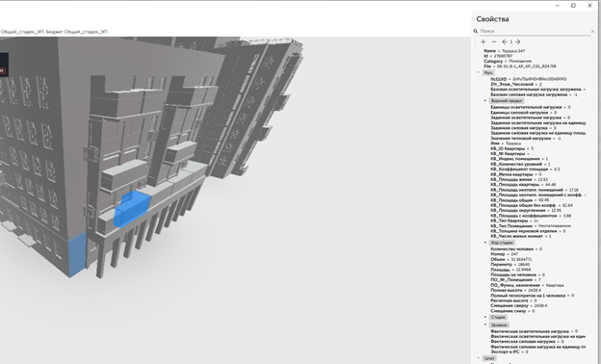Click the search magnifier icon in Свойства
The height and width of the screenshot is (364, 601).
pyautogui.click(x=475, y=31)
